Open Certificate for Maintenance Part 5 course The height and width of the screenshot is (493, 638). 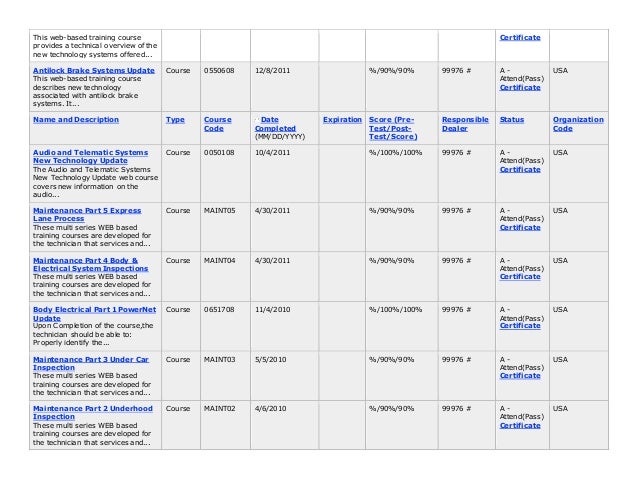coord(520,227)
